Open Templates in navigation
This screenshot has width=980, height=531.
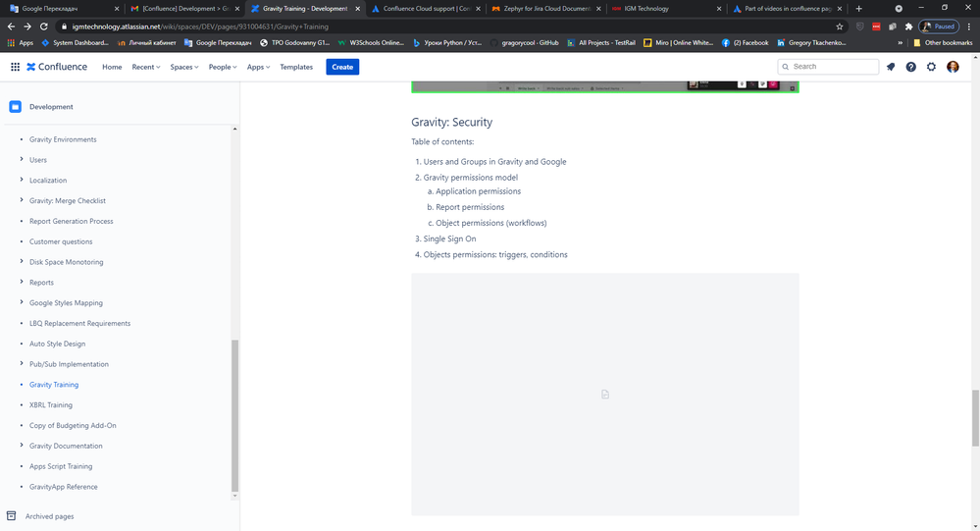296,67
